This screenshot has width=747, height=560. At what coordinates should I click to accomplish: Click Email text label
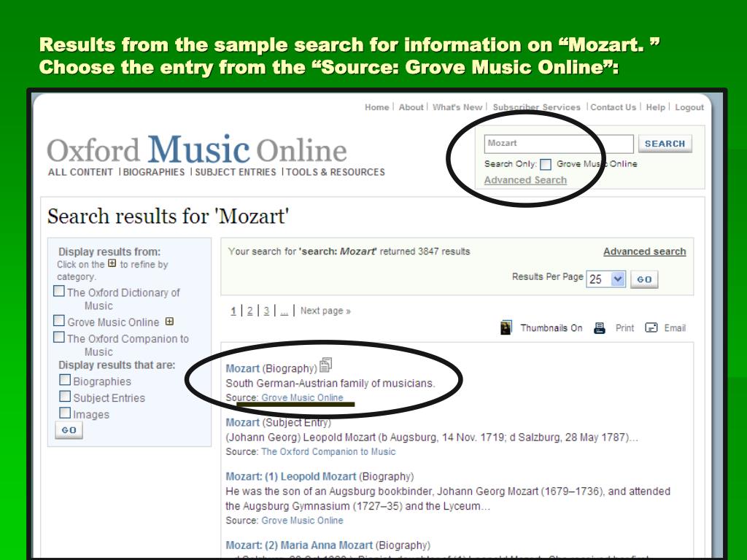tap(675, 328)
